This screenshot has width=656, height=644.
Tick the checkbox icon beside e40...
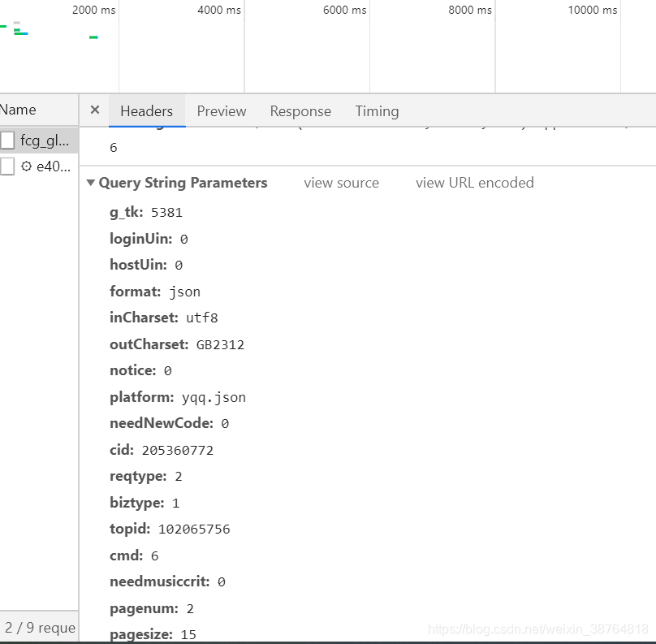pos(7,166)
